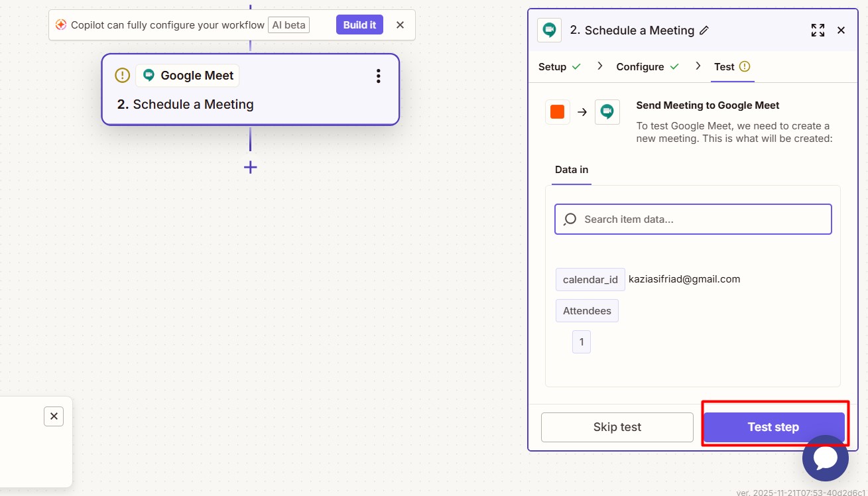Dismiss the Copilot banner
The height and width of the screenshot is (496, 868).
(400, 25)
